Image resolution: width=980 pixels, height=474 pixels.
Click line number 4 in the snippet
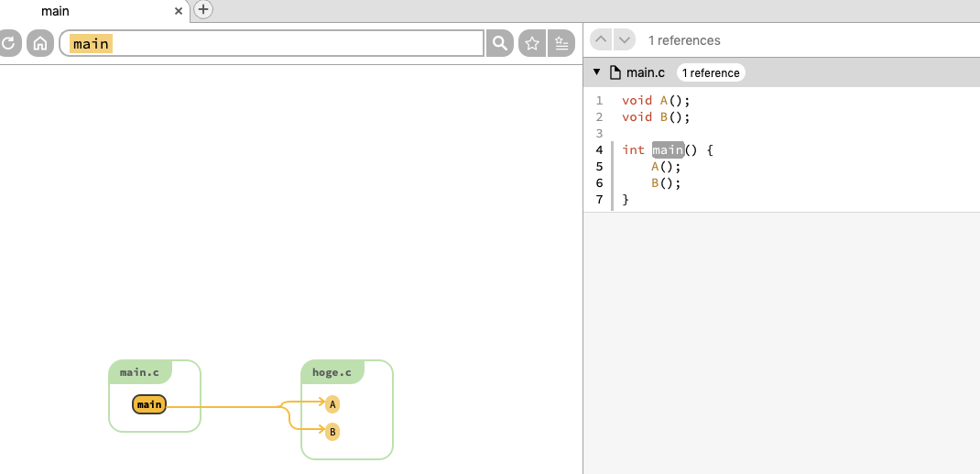click(x=599, y=150)
